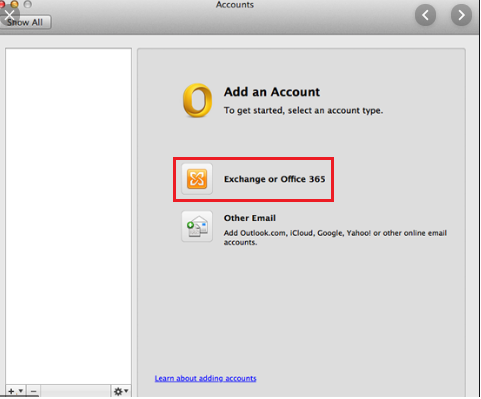Click the Other Email description text
Image resolution: width=481 pixels, height=399 pixels.
(x=335, y=238)
